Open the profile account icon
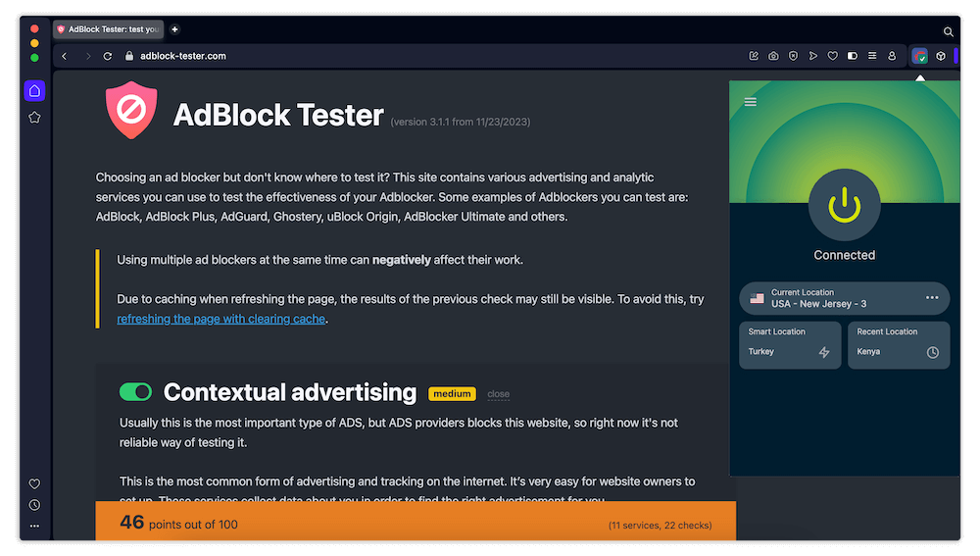Image resolution: width=980 pixels, height=556 pixels. tap(892, 56)
